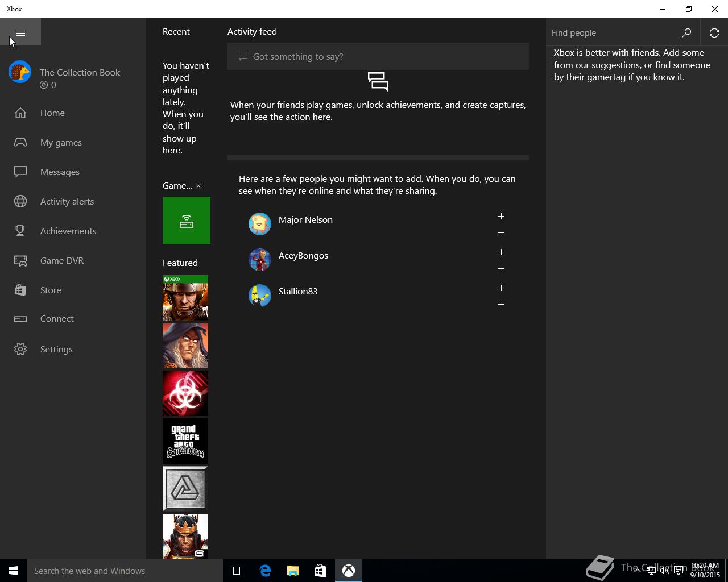Open Settings gear icon

pos(20,349)
